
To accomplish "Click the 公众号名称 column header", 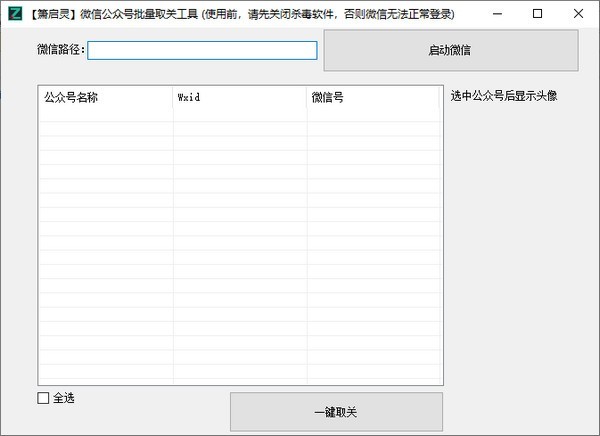I will coord(106,97).
